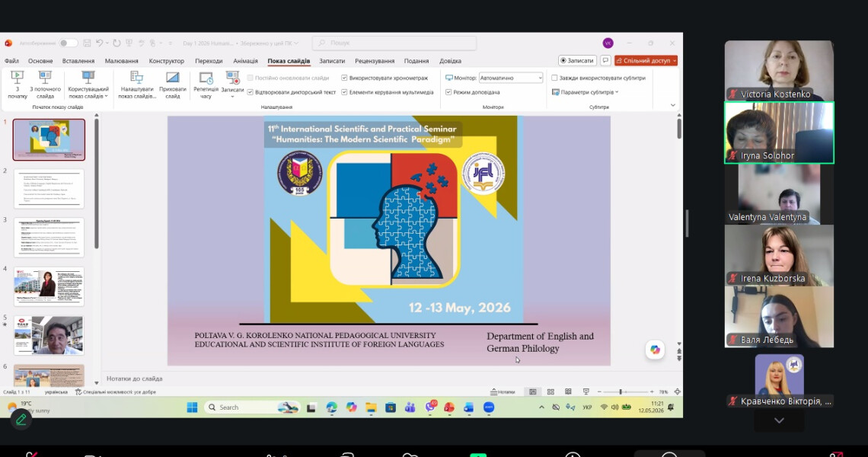This screenshot has height=457, width=868.
Task: Open Microsoft Teams from taskbar
Action: [410, 407]
